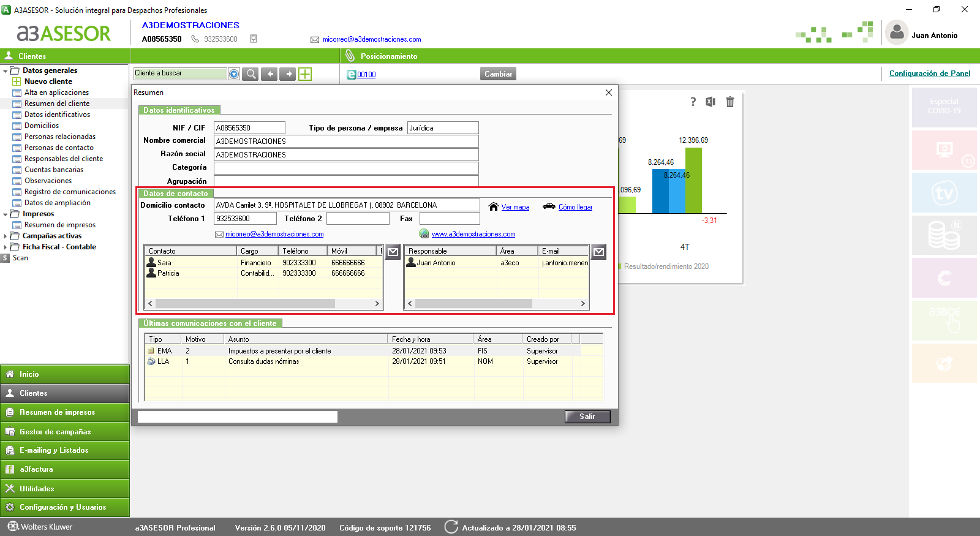This screenshot has width=980, height=536.
Task: Click the user avatar icon for Juan Antonio
Action: click(897, 32)
